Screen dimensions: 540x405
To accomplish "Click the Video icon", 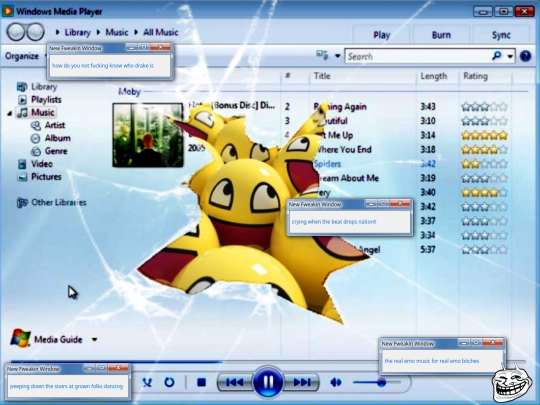I will pos(22,164).
